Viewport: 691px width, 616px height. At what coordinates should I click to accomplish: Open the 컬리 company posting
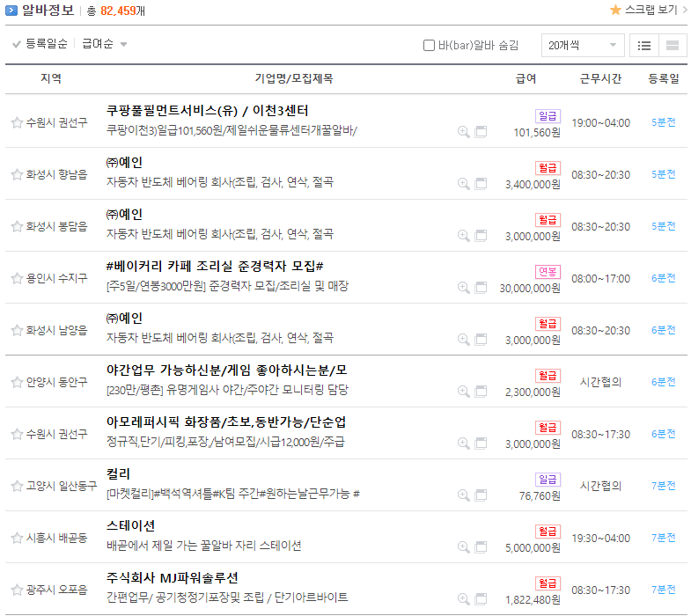click(118, 474)
